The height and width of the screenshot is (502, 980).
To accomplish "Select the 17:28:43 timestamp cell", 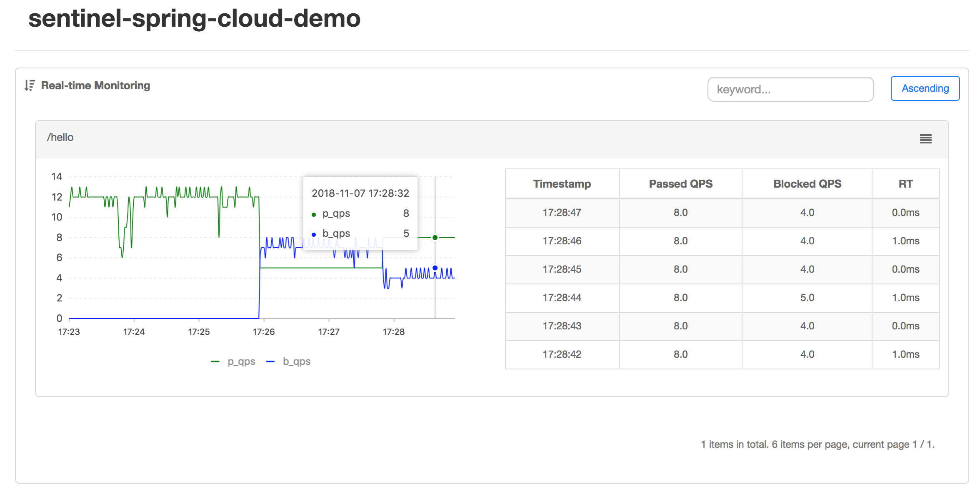I will click(x=562, y=326).
